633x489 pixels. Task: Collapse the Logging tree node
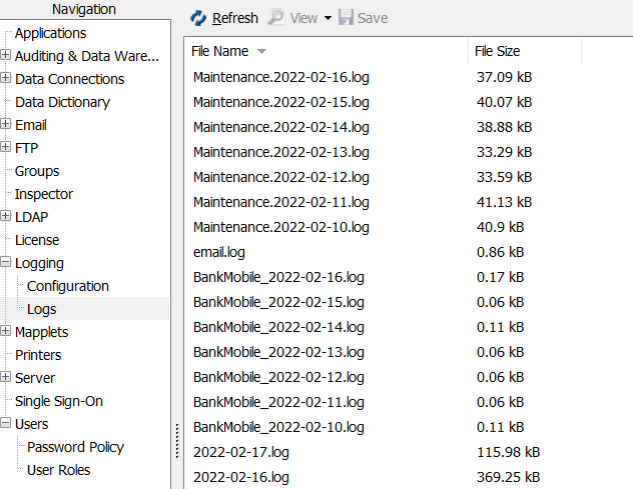click(6, 263)
